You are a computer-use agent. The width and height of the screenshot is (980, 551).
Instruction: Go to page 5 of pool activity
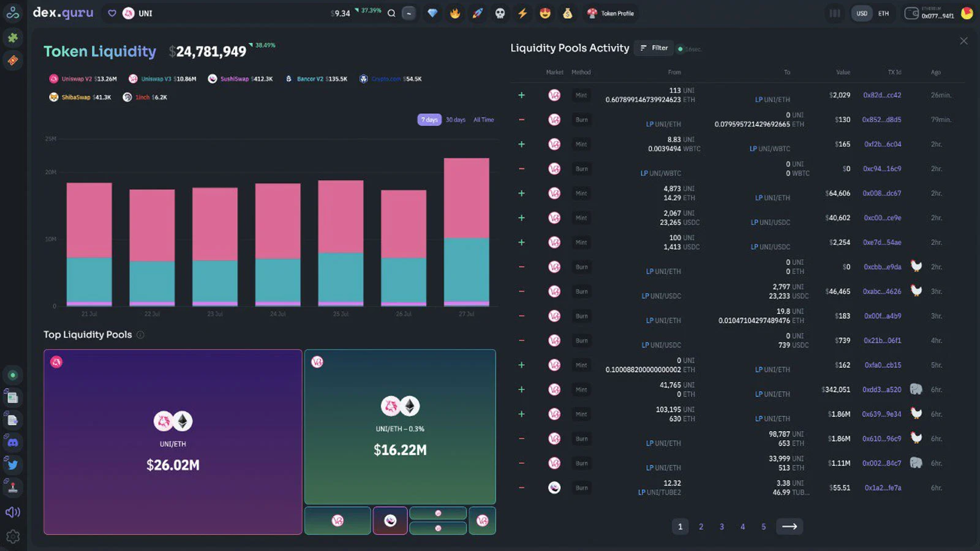[763, 527]
